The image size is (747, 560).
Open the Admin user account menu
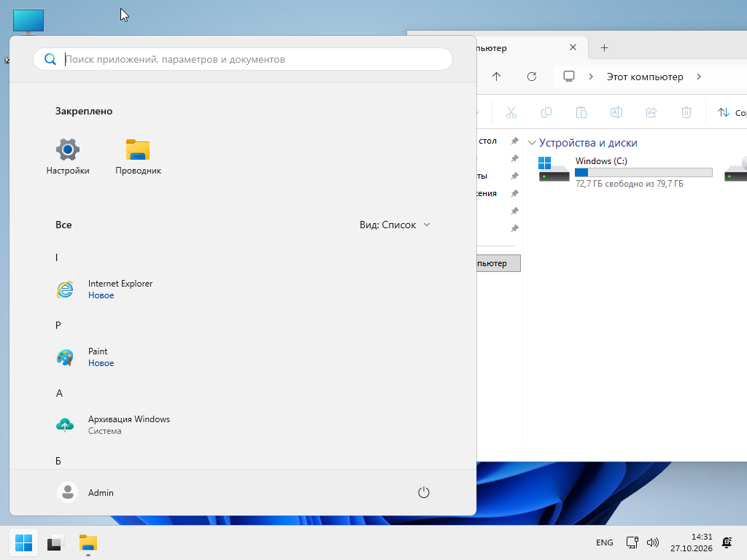[86, 492]
